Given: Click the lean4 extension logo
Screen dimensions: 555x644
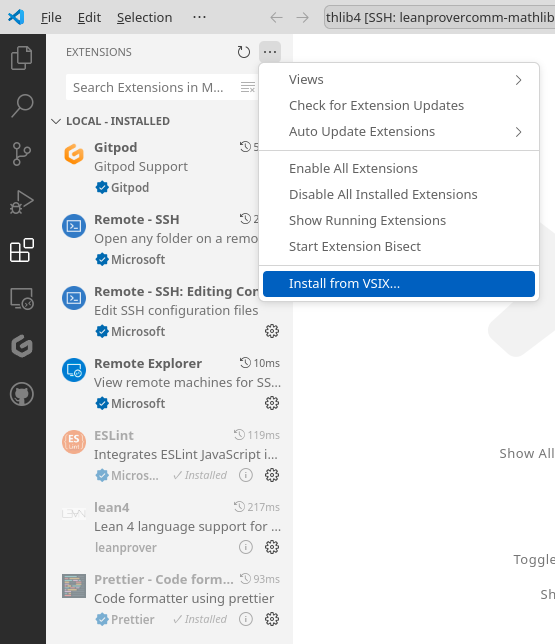Looking at the screenshot, I should [74, 514].
